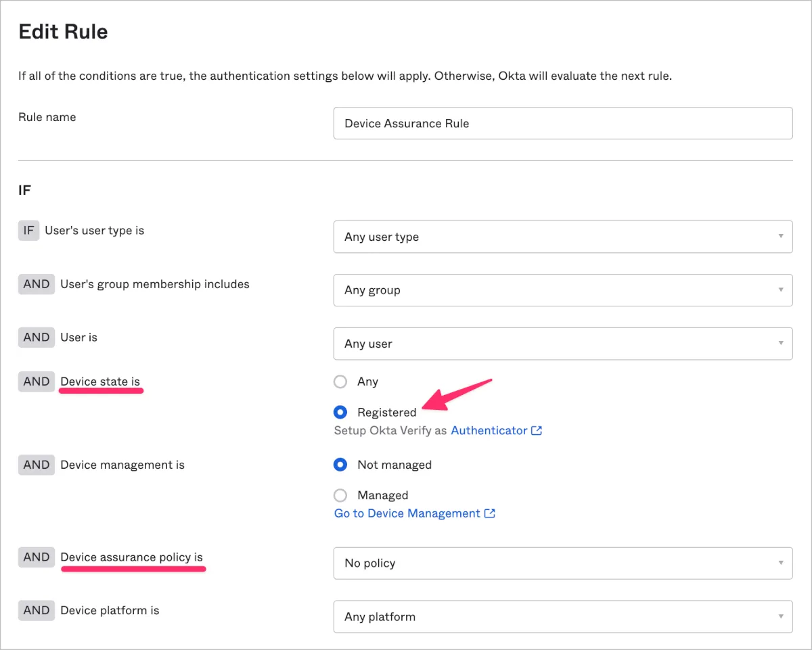812x650 pixels.
Task: Click arrow on Any group dropdown
Action: coord(781,290)
